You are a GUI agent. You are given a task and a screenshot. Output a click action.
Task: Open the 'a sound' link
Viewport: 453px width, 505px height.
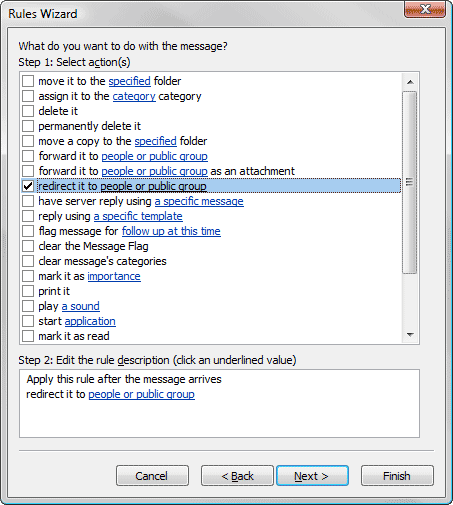click(x=81, y=306)
